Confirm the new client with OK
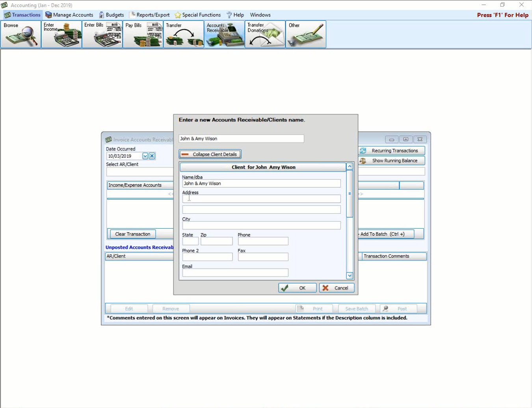Image resolution: width=532 pixels, height=408 pixels. tap(297, 287)
